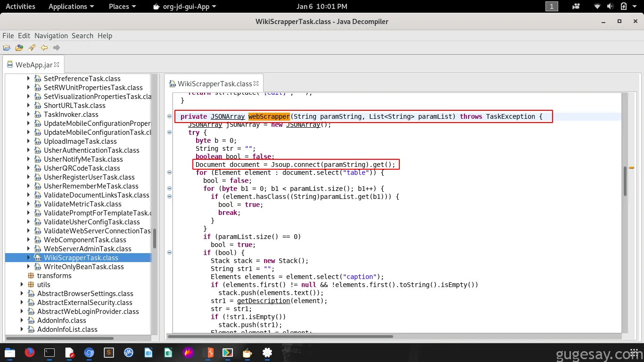Select WriteOnlyBeanTask.class in the tree
Viewport: 644px width, 362px height.
pos(84,267)
